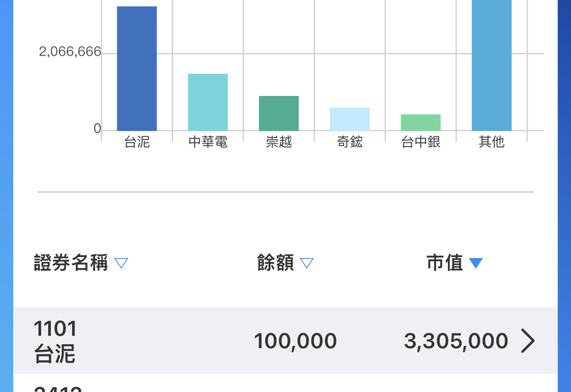This screenshot has width=571, height=392.
Task: Click the 崇越 chart axis label
Action: 279,142
